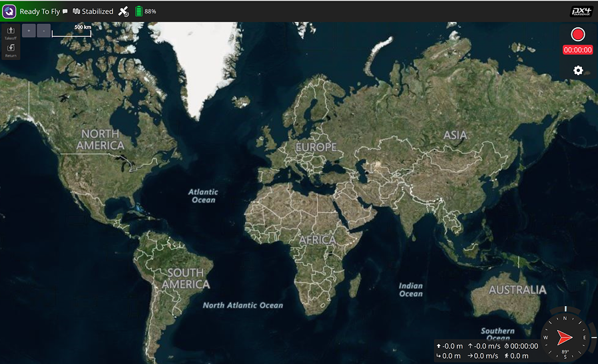Click the Europe label on the map
The height and width of the screenshot is (364, 598).
[316, 146]
